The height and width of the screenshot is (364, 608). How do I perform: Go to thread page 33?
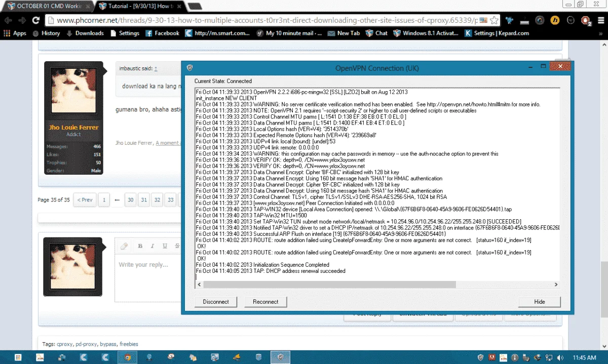pos(171,200)
